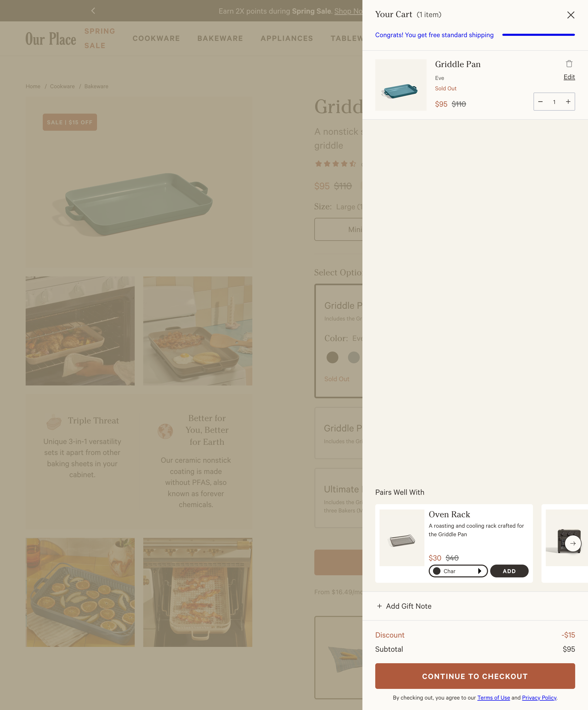Viewport: 588px width, 710px height.
Task: Open the Bakeware menu
Action: [x=220, y=38]
